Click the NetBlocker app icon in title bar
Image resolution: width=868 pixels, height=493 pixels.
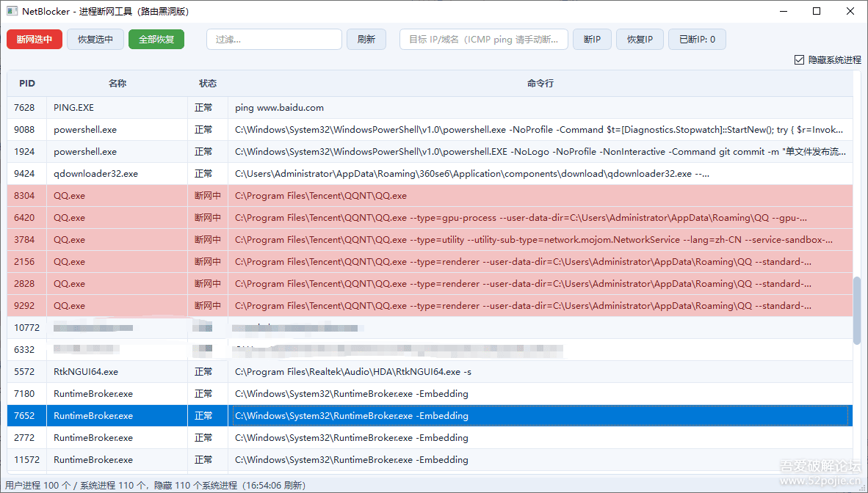coord(12,11)
